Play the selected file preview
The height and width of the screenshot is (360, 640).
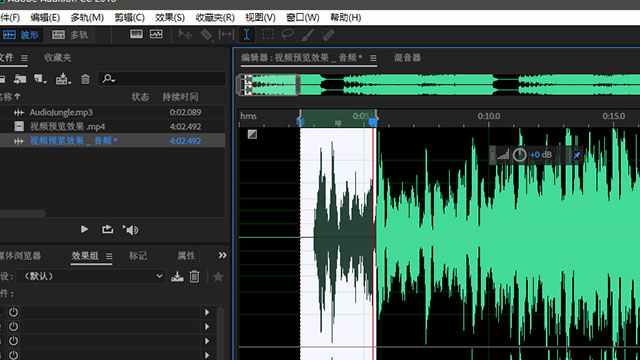(84, 229)
